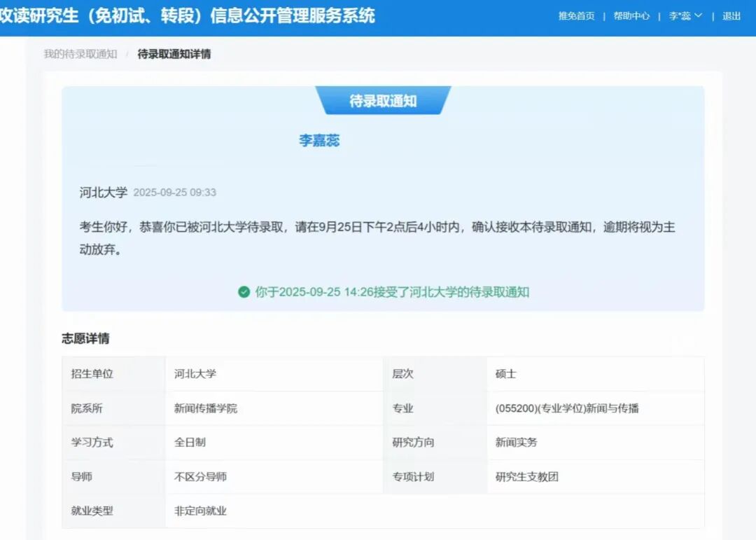Click the 非定向就业 employment type cell

tap(200, 511)
